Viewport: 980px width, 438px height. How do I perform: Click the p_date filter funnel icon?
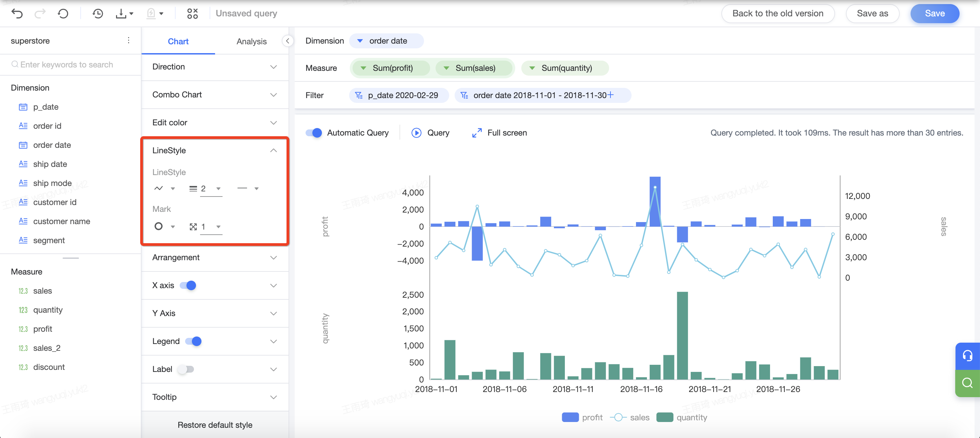[359, 95]
